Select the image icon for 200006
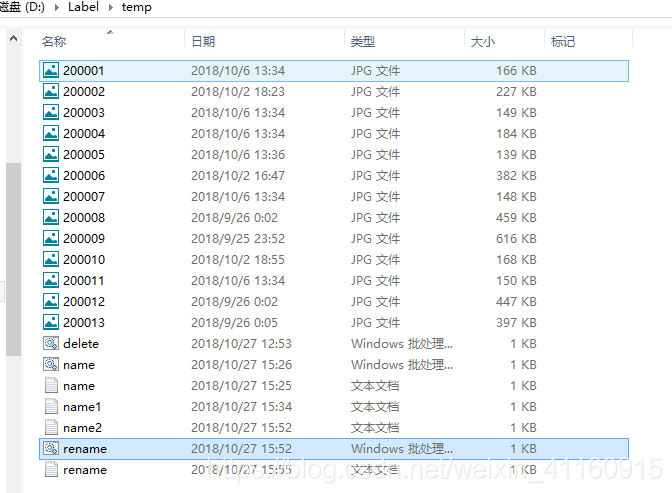The height and width of the screenshot is (493, 672). click(x=51, y=175)
